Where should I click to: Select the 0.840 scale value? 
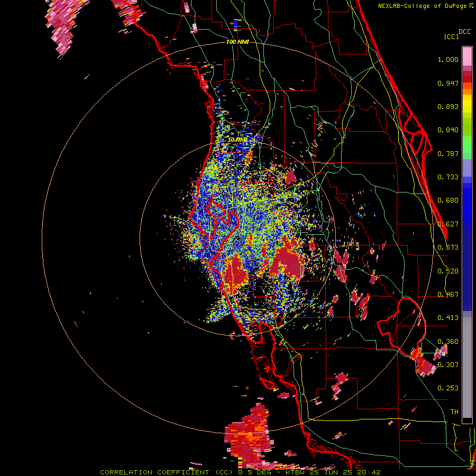click(x=448, y=130)
